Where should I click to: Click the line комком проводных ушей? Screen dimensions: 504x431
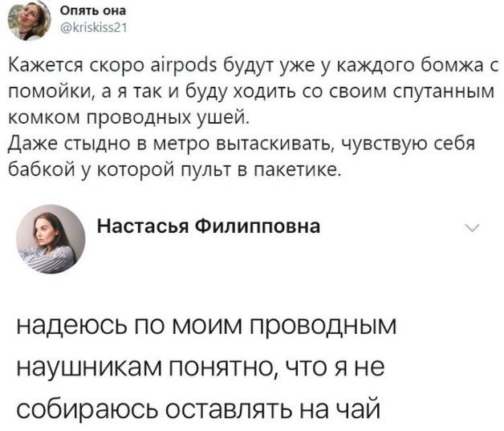[128, 117]
